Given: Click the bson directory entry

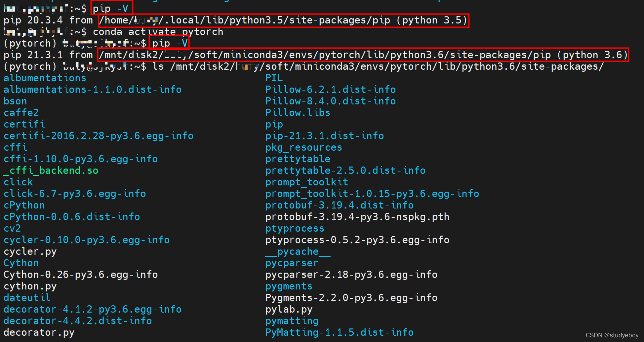Looking at the screenshot, I should 15,101.
